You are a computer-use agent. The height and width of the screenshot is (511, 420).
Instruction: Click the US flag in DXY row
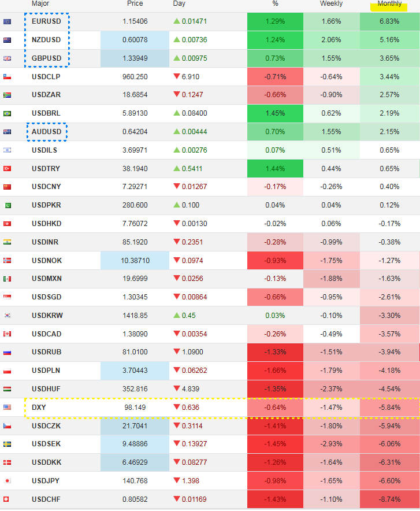[7, 408]
